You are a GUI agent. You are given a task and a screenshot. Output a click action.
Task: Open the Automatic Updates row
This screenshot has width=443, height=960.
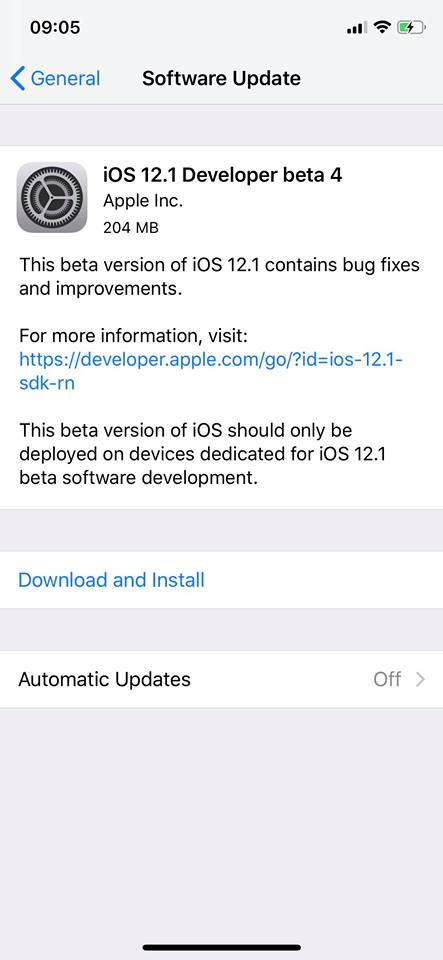click(222, 680)
